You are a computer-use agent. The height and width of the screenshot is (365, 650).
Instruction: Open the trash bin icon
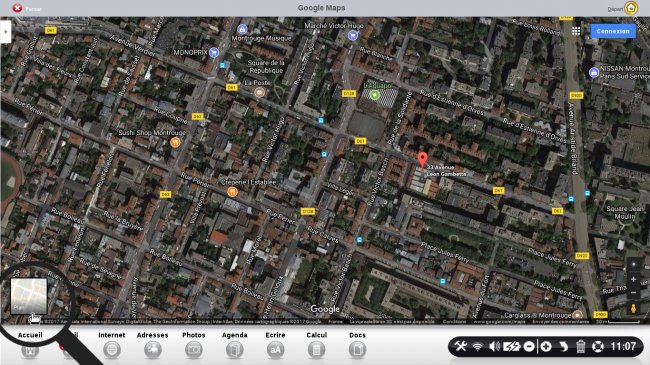[580, 346]
